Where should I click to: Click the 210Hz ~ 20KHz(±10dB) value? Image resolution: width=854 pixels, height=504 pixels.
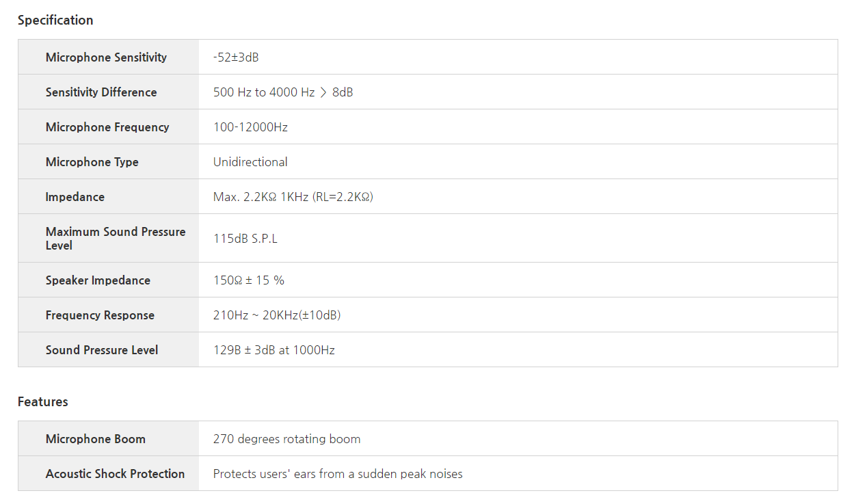tap(277, 315)
